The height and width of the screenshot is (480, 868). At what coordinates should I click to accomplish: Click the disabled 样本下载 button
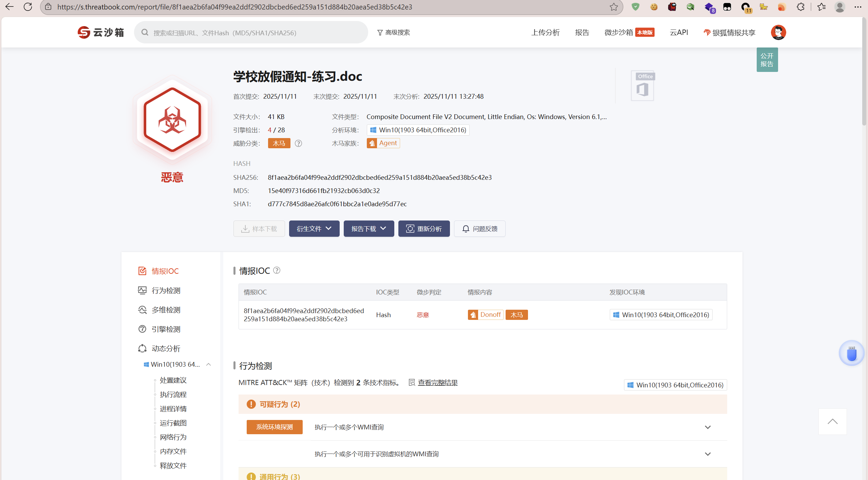259,229
